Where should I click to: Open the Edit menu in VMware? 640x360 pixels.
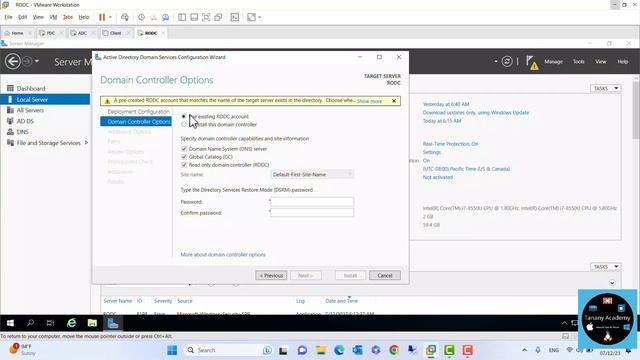point(22,17)
